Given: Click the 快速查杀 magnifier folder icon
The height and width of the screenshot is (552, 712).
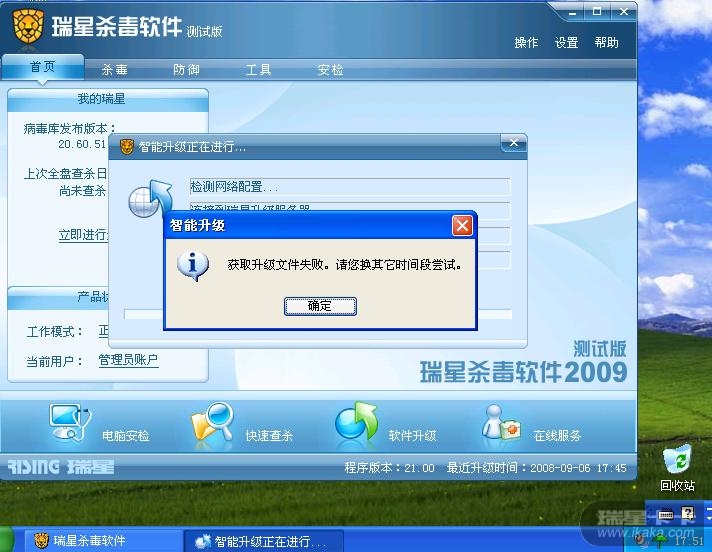Looking at the screenshot, I should 213,422.
